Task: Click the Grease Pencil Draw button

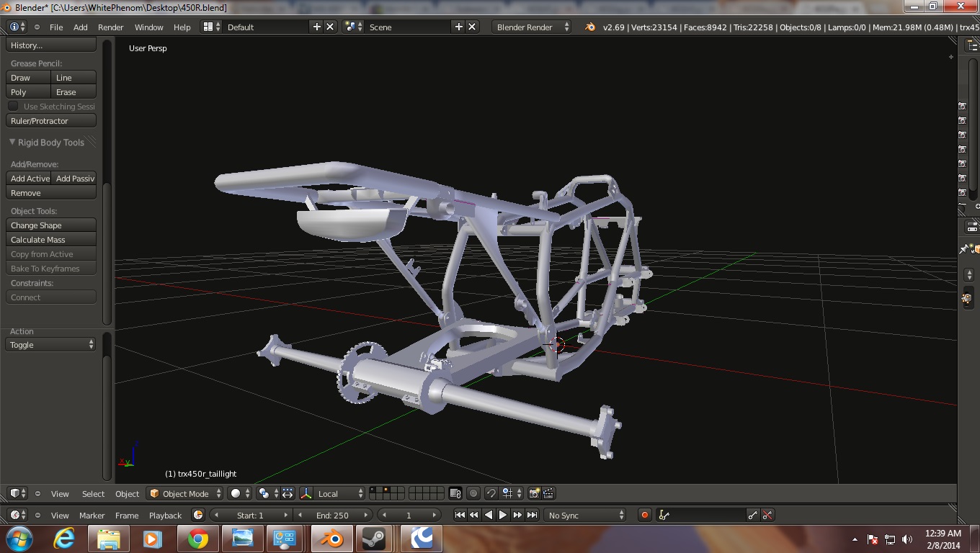Action: (29, 78)
